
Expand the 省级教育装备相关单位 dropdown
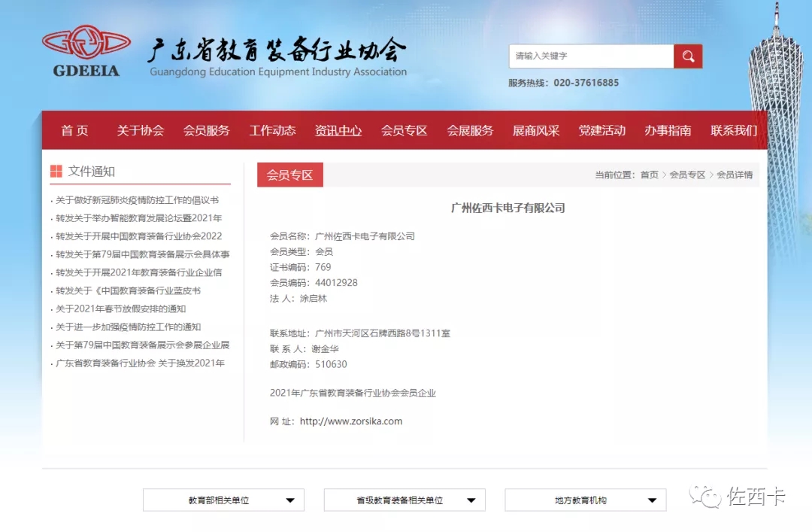404,500
